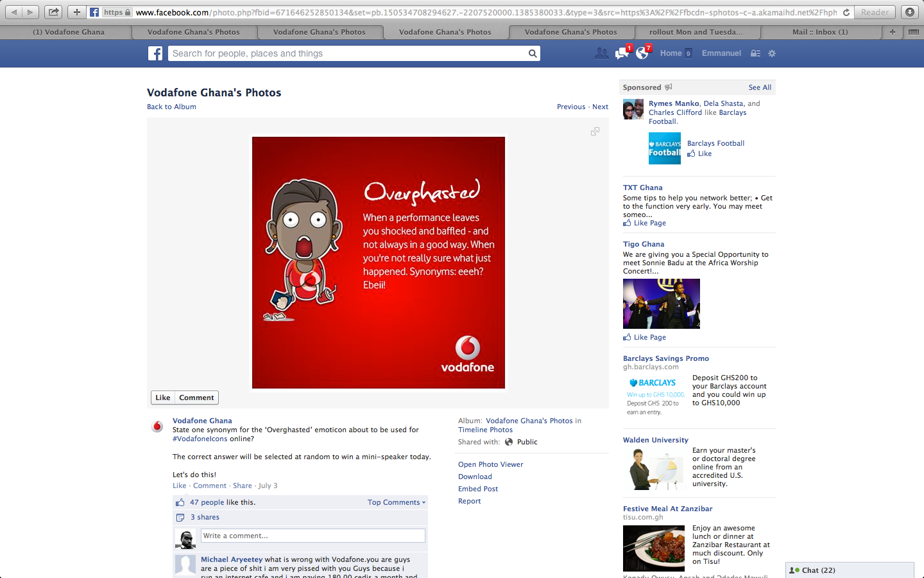Switch to the Mail :: Inbox (1) tab
The image size is (924, 578).
point(820,31)
